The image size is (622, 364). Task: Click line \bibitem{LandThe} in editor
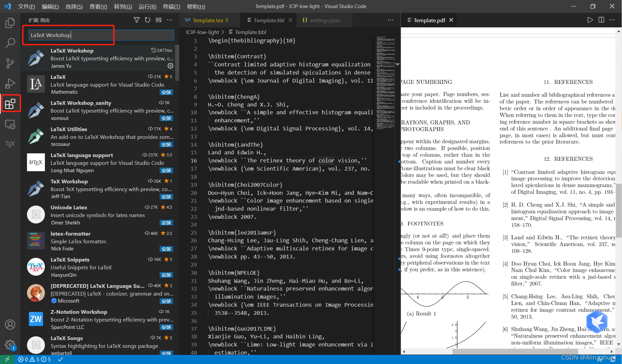pyautogui.click(x=236, y=145)
